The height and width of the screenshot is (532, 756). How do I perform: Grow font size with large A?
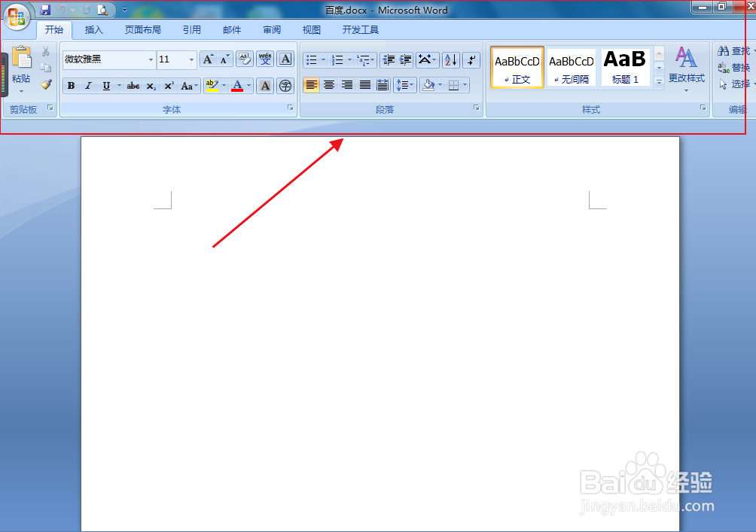(x=208, y=59)
